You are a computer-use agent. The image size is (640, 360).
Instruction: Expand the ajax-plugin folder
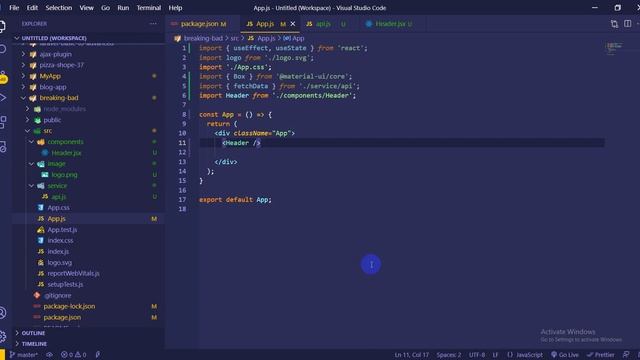click(56, 54)
